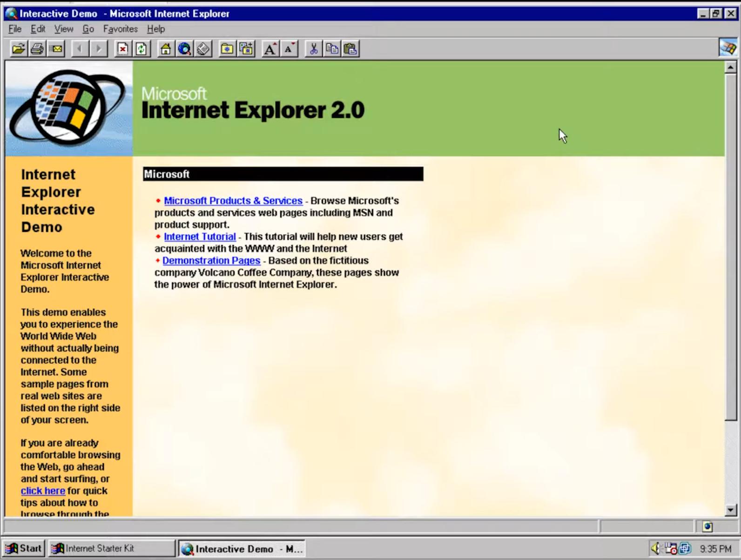741x560 pixels.
Task: Click the Send mail envelope icon
Action: pos(56,49)
